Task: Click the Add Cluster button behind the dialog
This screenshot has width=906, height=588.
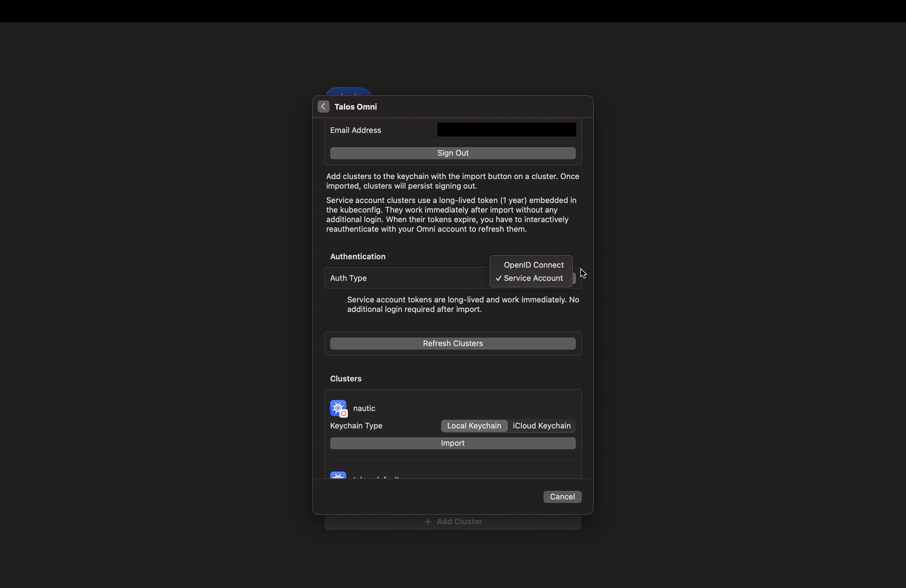Action: (453, 522)
